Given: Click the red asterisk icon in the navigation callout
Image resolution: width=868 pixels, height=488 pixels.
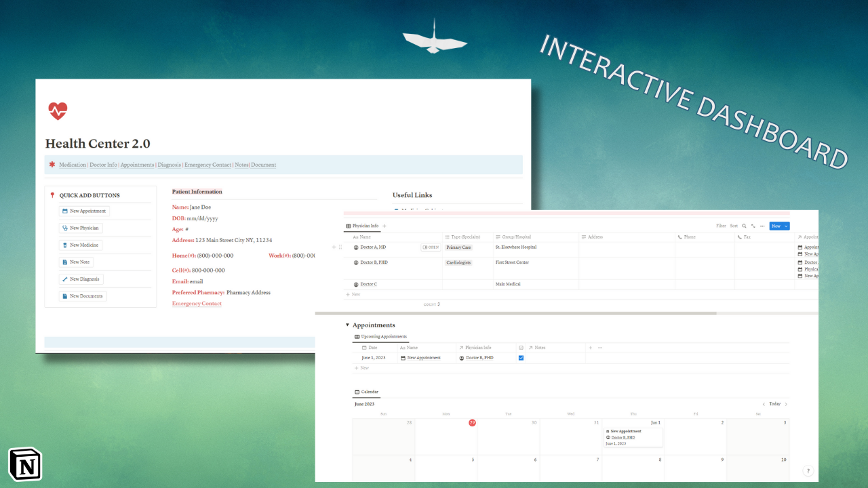Looking at the screenshot, I should pos(52,165).
